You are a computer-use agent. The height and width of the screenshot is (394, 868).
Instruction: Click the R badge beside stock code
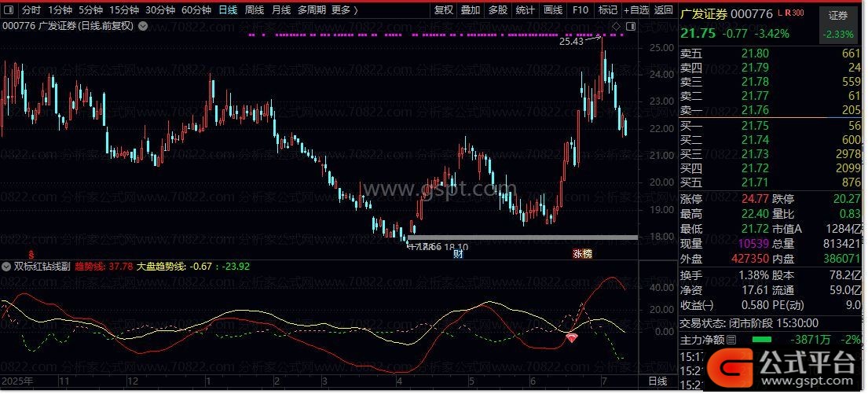coord(787,13)
